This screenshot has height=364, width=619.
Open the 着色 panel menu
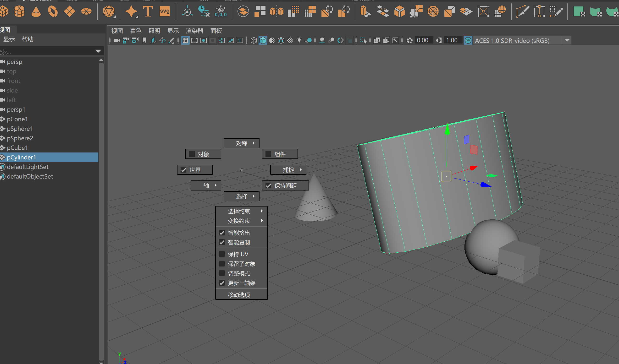pyautogui.click(x=136, y=31)
